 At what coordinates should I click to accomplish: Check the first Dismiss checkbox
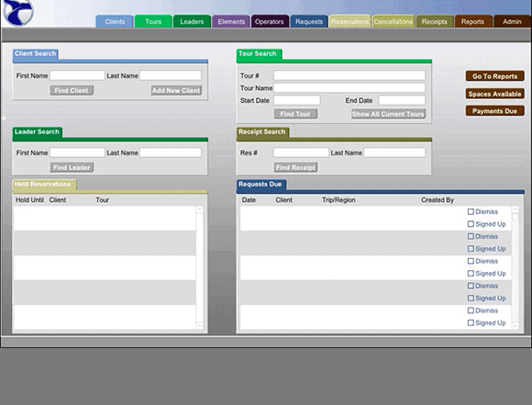pos(471,211)
